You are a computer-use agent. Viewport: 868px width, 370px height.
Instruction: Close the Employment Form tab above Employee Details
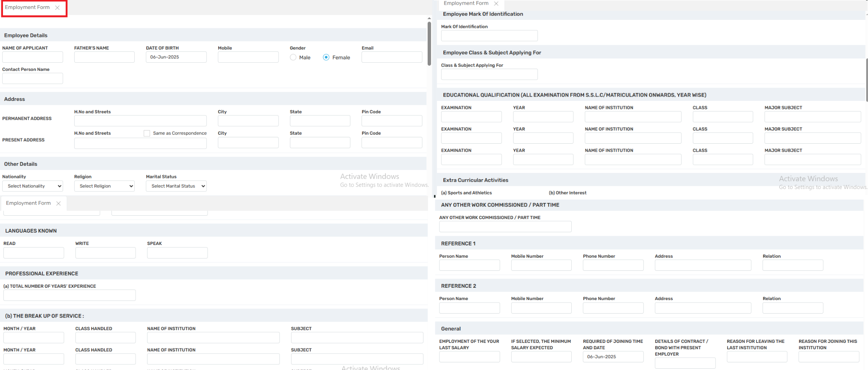pyautogui.click(x=57, y=8)
